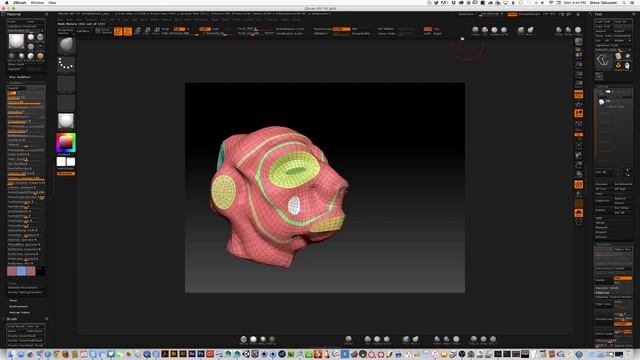The image size is (640, 360).
Task: Click the Frame icon on the right shelf
Action: coord(579,146)
